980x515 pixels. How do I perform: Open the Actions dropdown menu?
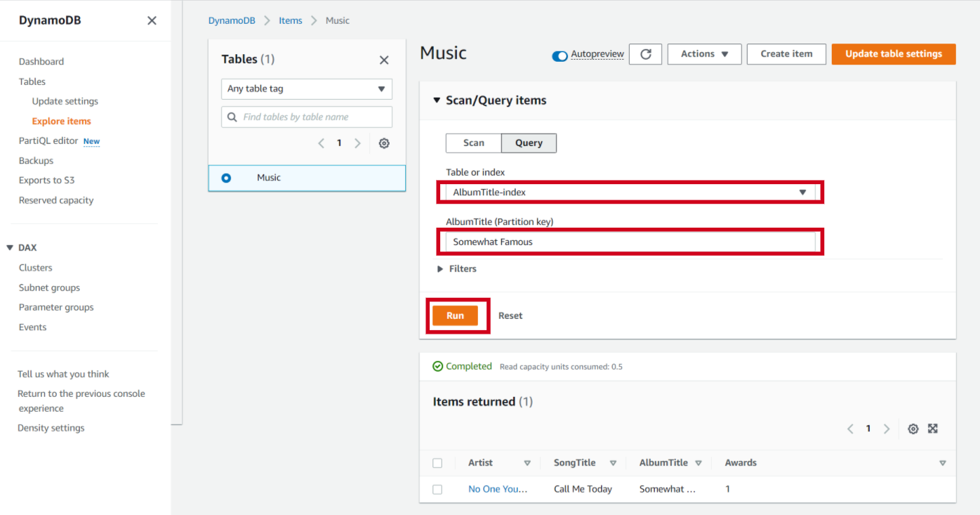(705, 54)
